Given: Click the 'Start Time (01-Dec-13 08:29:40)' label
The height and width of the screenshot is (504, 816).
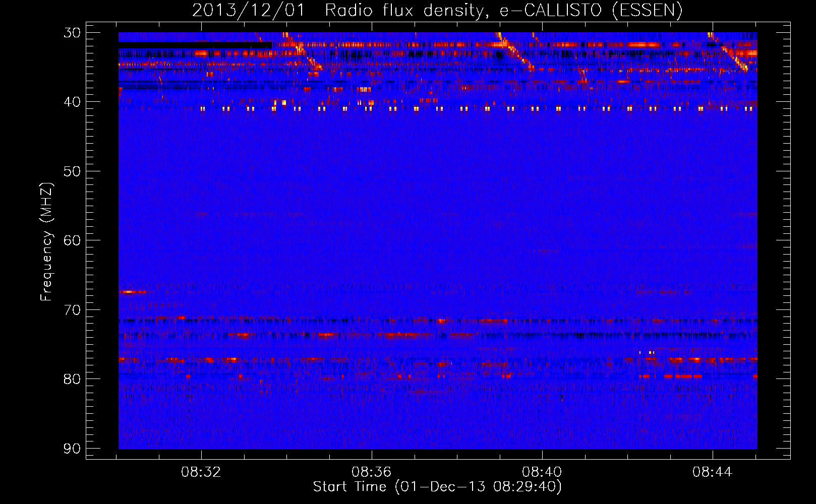Looking at the screenshot, I should (437, 487).
